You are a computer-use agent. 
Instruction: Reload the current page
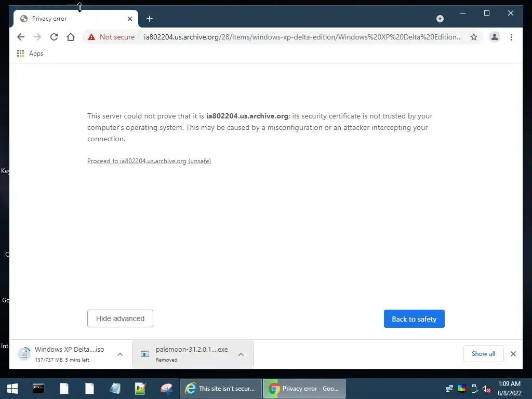54,37
